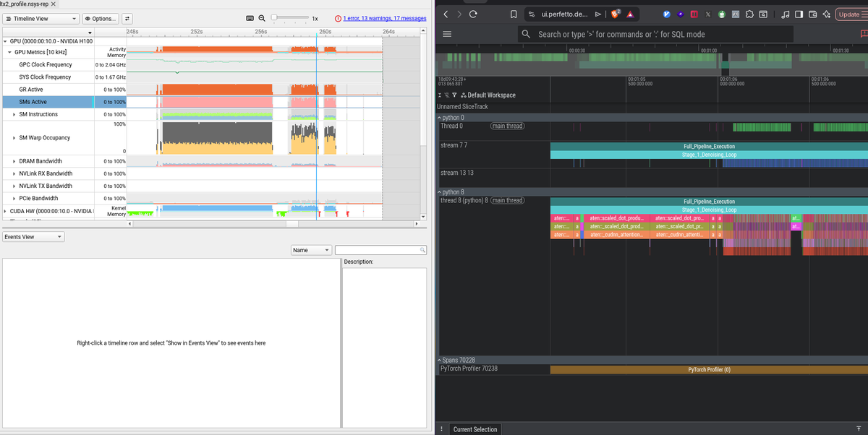Screen dimensions: 868x435
Task: Expand the NVLink TX Bandwidth row
Action: pyautogui.click(x=14, y=186)
